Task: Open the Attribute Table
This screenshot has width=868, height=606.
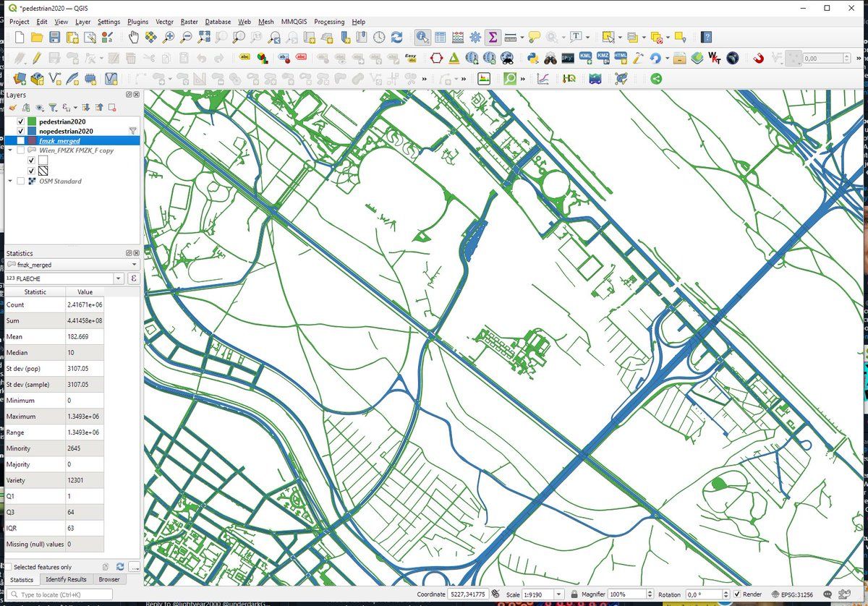Action: pyautogui.click(x=441, y=37)
